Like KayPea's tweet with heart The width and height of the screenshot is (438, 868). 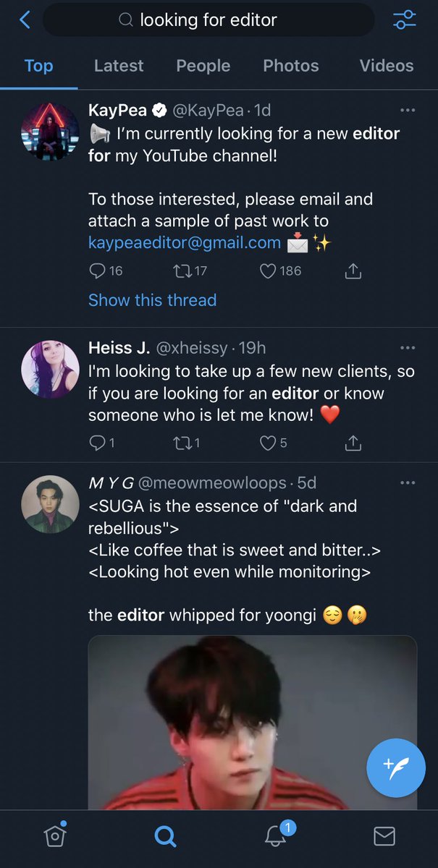tap(268, 271)
